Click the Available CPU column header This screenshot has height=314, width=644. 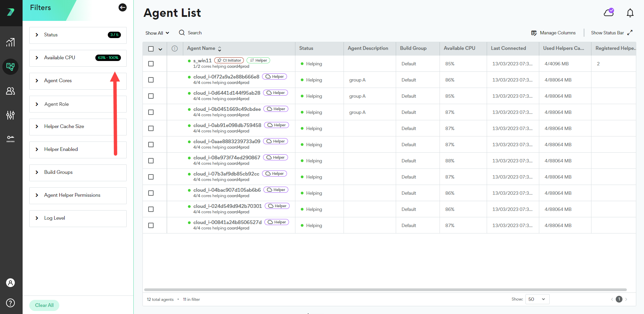(x=459, y=49)
